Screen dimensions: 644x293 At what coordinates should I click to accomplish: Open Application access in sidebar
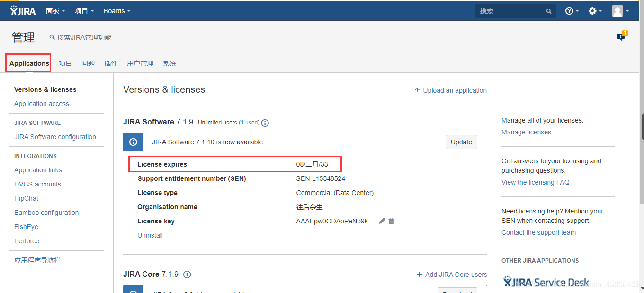coord(42,104)
